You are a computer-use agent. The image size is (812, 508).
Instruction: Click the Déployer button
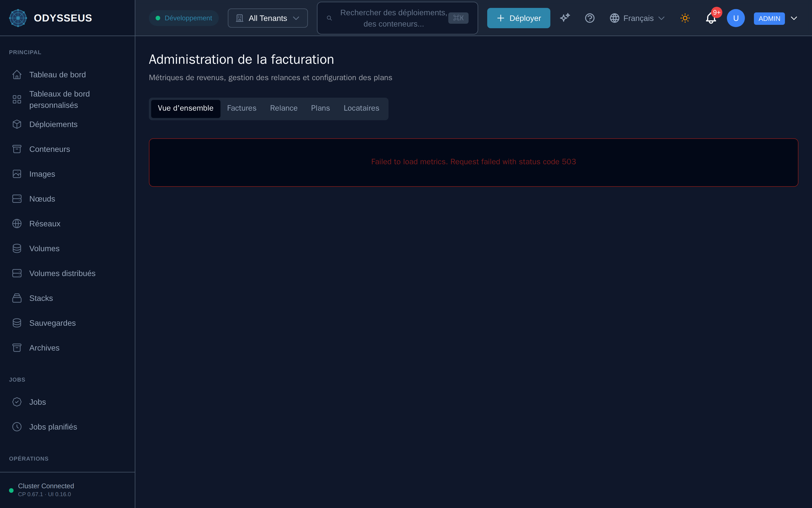518,18
